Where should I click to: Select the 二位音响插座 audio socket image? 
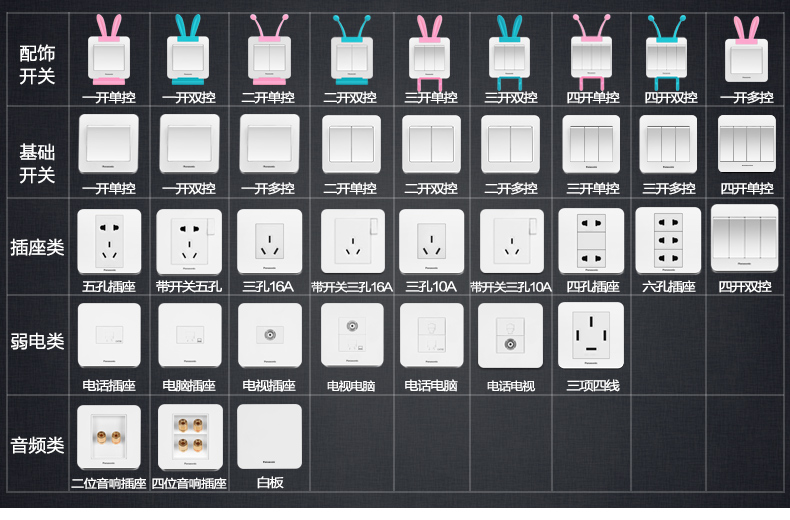[x=109, y=437]
